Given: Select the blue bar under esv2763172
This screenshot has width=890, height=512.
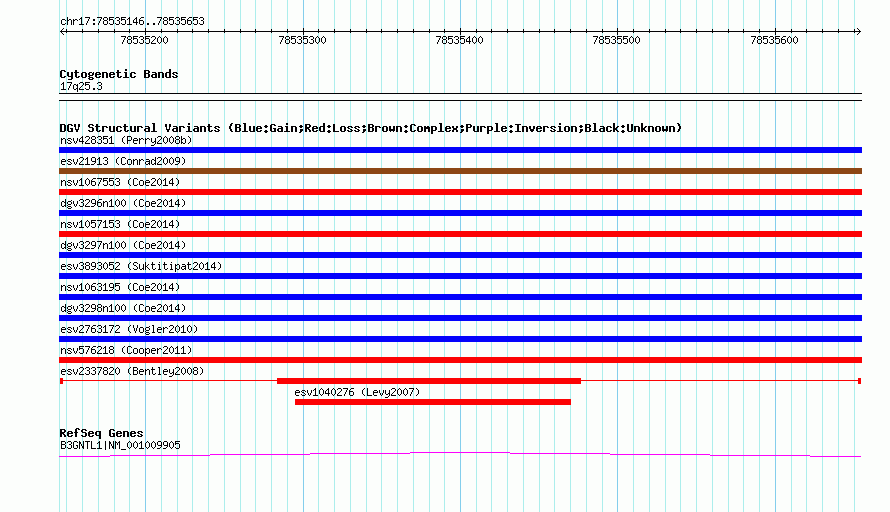Looking at the screenshot, I should pyautogui.click(x=460, y=339).
